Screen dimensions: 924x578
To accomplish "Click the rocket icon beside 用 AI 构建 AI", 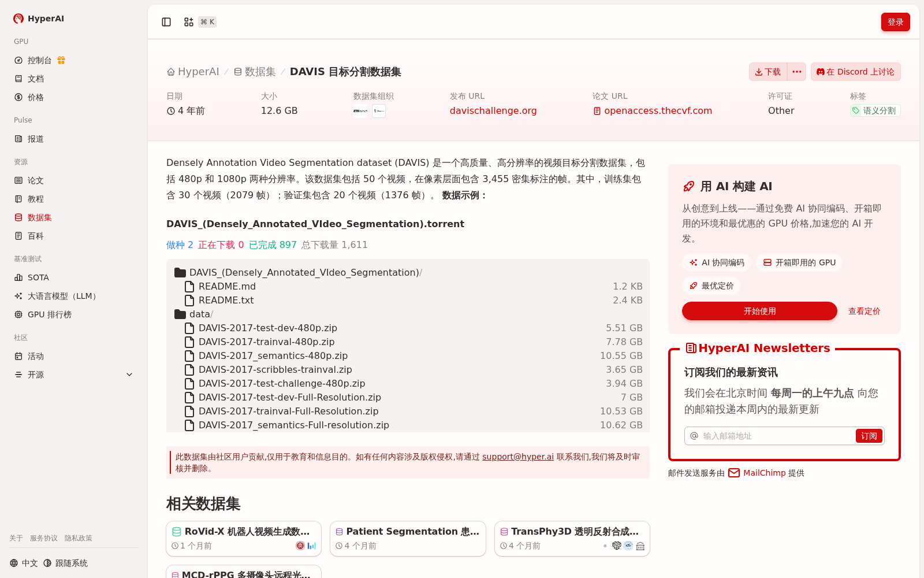I will coord(689,186).
